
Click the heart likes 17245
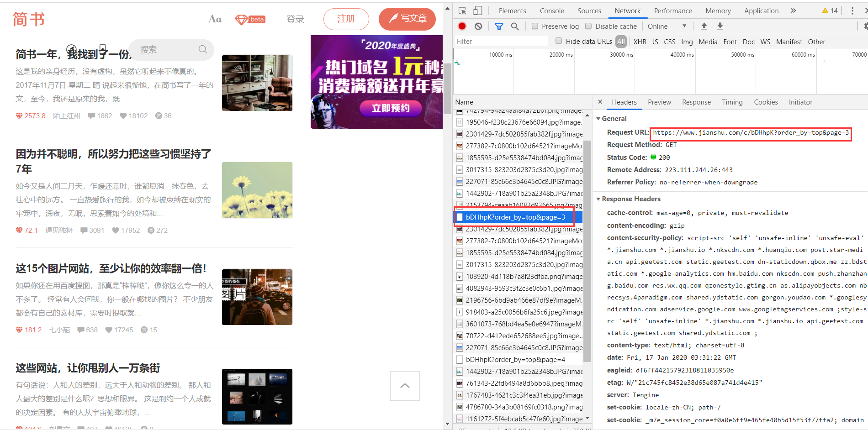point(119,330)
